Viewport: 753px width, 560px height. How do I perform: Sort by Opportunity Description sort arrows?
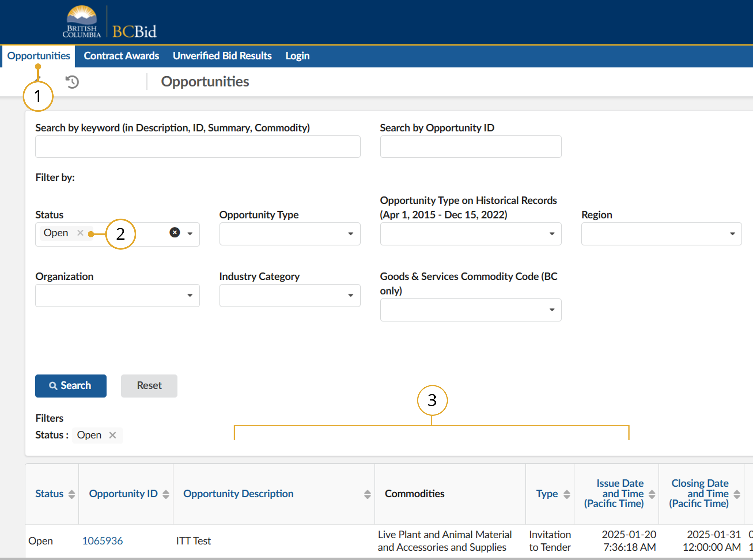[x=367, y=494]
